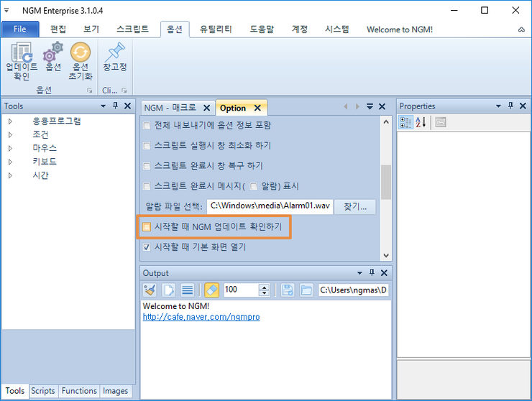532x401 pixels.
Task: Close the Option tab
Action: [x=257, y=108]
